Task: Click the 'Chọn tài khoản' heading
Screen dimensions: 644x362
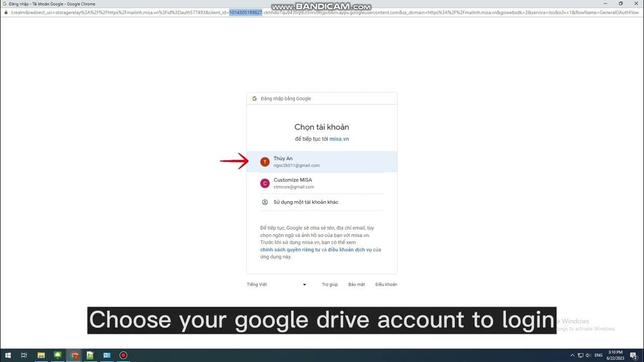Action: point(322,127)
